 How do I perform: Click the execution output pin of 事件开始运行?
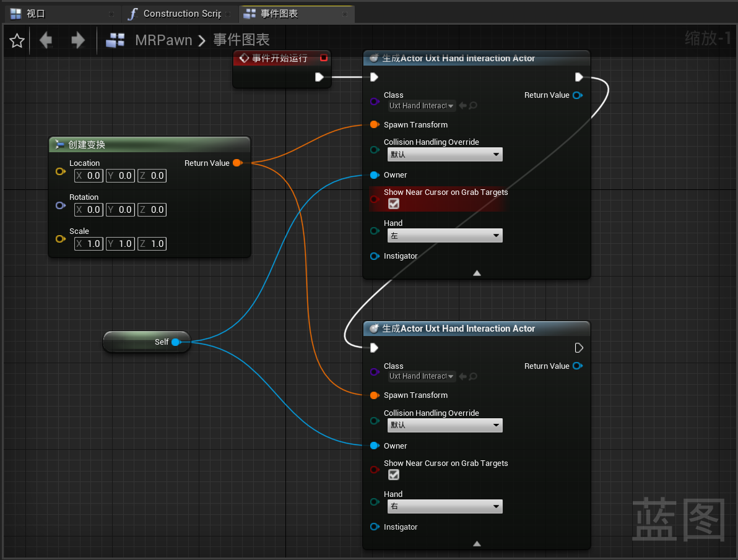[x=319, y=77]
